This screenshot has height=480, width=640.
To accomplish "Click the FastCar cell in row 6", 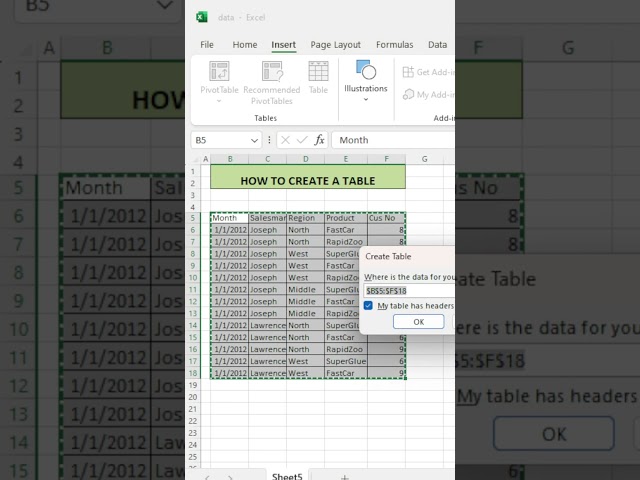I will click(x=346, y=230).
